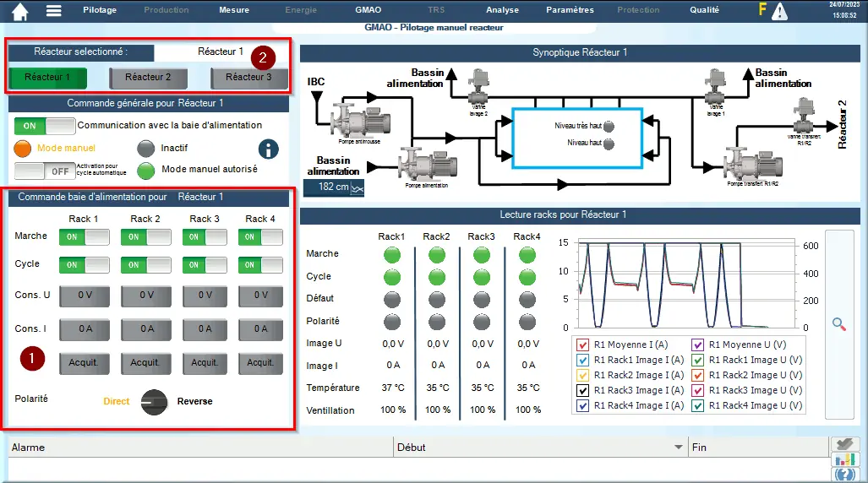868x483 pixels.
Task: Click the vanne transfert R1/R2 valve
Action: (803, 115)
